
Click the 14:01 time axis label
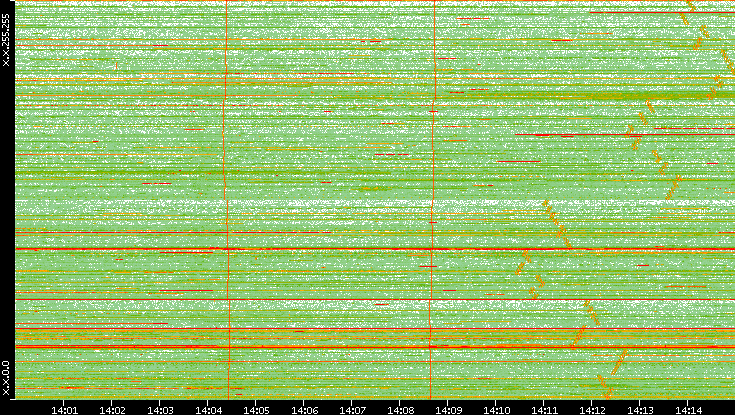[x=64, y=410]
